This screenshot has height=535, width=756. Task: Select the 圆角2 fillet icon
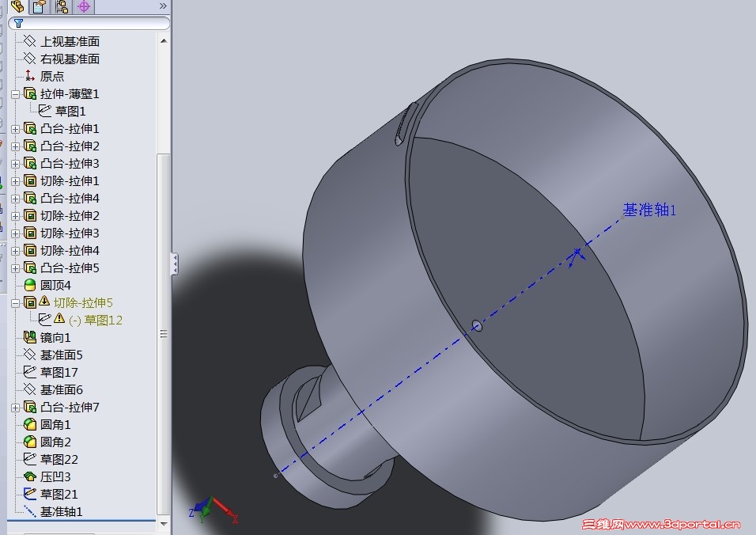point(30,442)
